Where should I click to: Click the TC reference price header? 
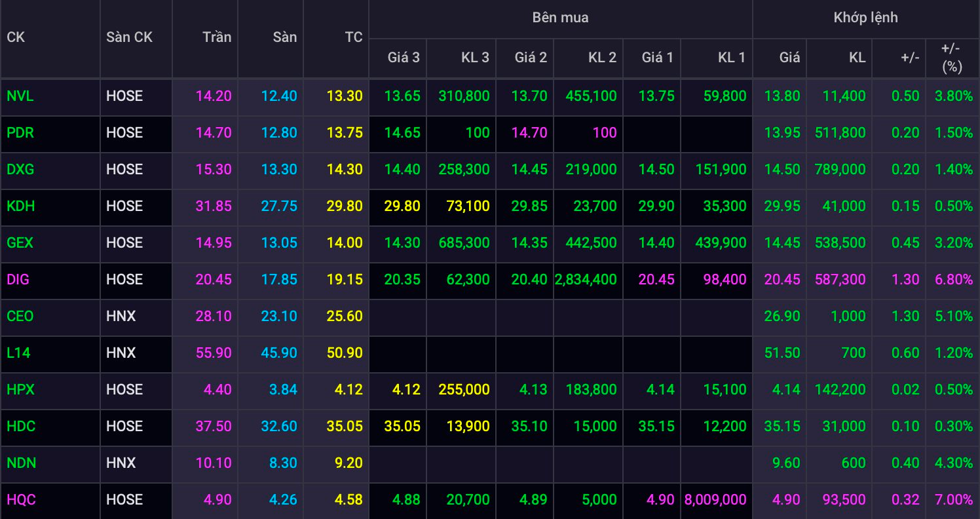click(x=354, y=37)
